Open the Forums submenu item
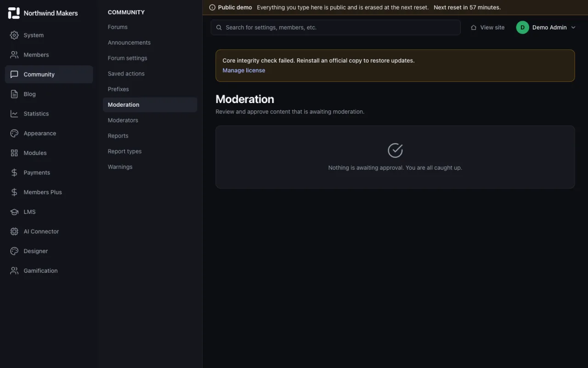This screenshot has height=368, width=588. [x=150, y=27]
